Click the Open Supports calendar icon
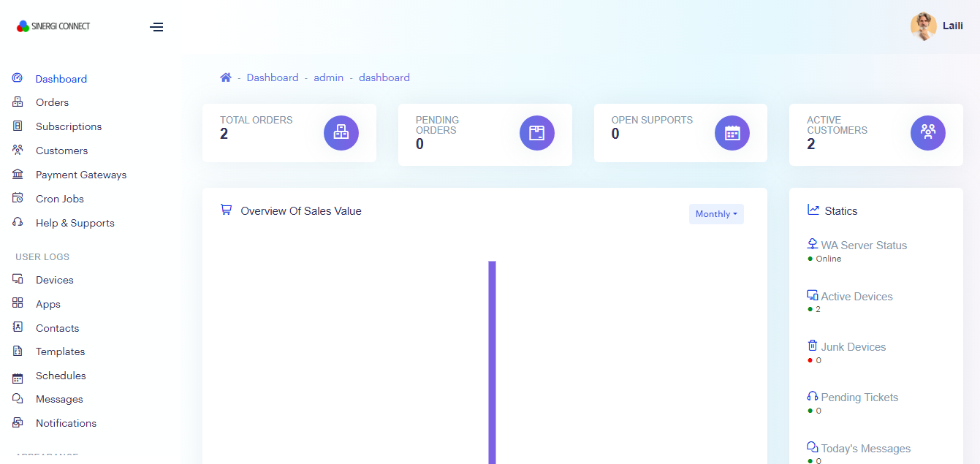The height and width of the screenshot is (464, 980). click(x=732, y=133)
